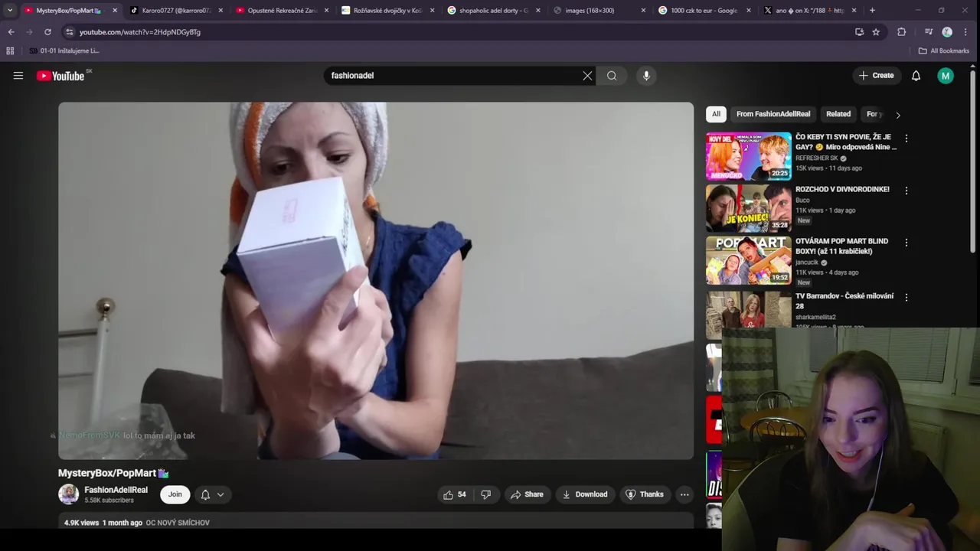Go to the YouTube home logo
This screenshot has height=551, width=980.
60,76
